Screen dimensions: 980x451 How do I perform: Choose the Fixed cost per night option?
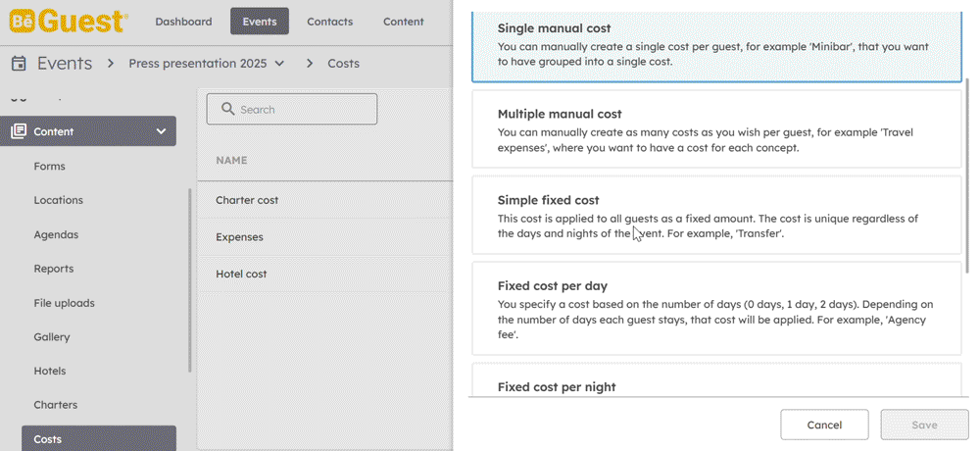click(716, 379)
